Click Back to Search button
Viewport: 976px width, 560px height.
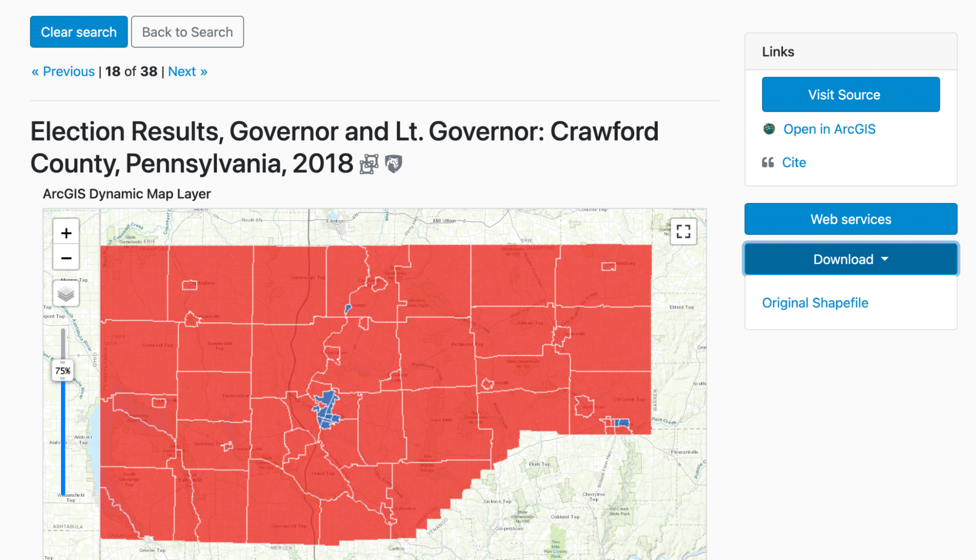(x=187, y=31)
